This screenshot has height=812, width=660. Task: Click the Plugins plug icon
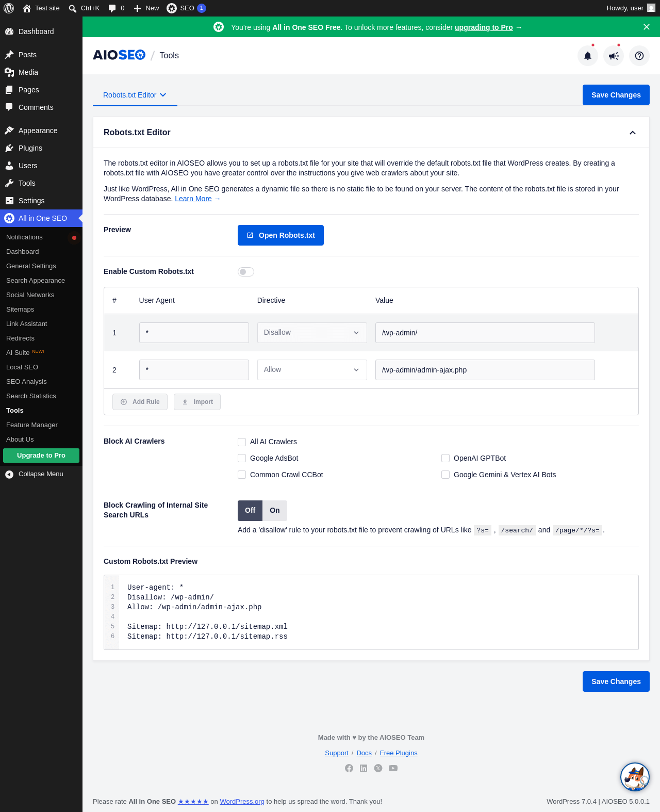tap(9, 148)
